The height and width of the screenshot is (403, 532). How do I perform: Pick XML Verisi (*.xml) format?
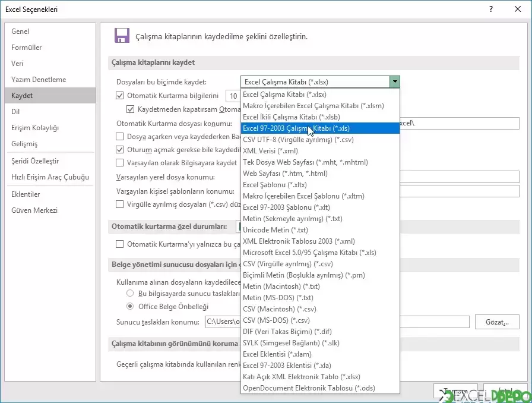tap(320, 151)
